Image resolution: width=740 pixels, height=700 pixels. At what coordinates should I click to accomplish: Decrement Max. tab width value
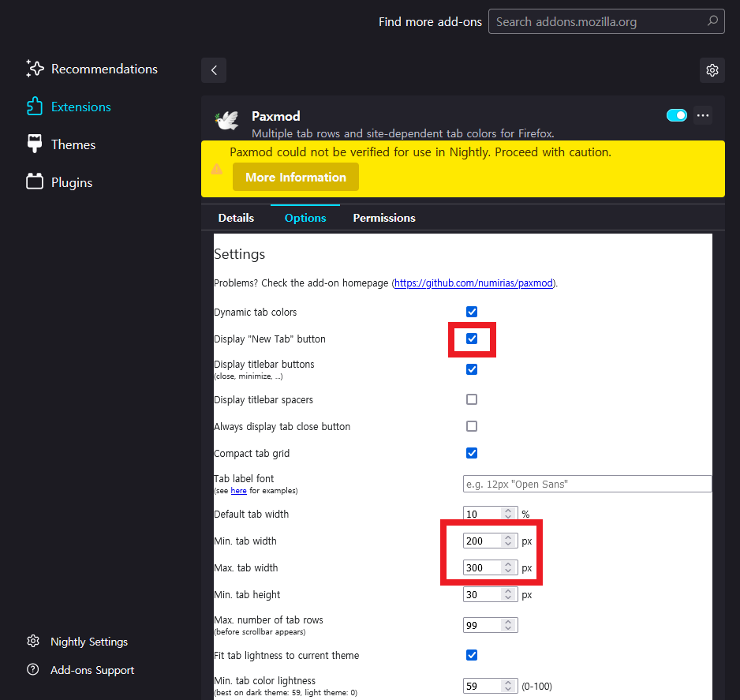pos(509,571)
